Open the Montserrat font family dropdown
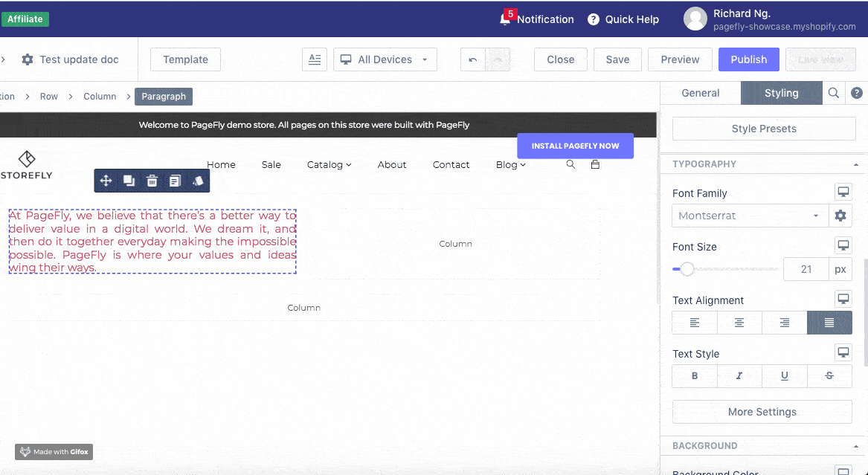This screenshot has width=868, height=475. pos(750,216)
